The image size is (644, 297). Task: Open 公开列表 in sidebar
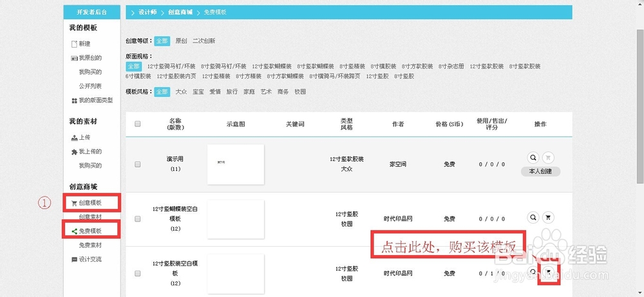(x=90, y=86)
